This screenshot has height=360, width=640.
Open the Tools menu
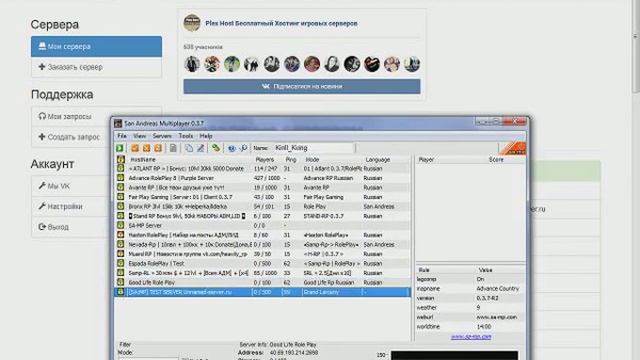[x=186, y=136]
